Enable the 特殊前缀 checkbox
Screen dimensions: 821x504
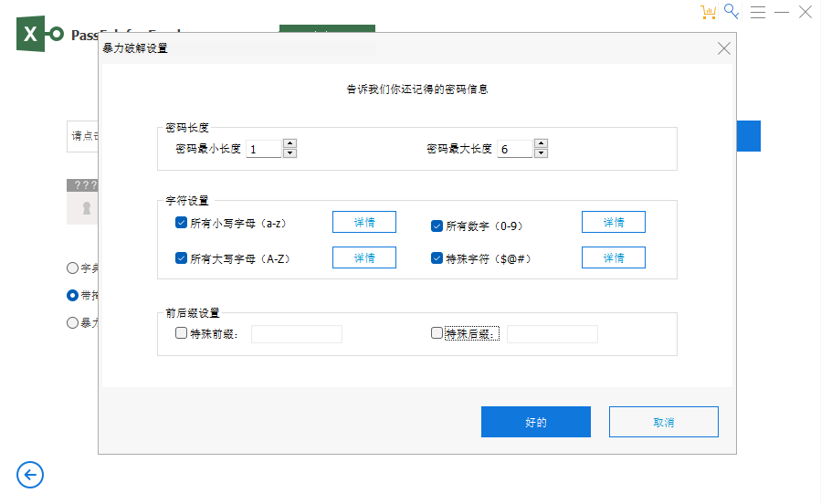(181, 333)
